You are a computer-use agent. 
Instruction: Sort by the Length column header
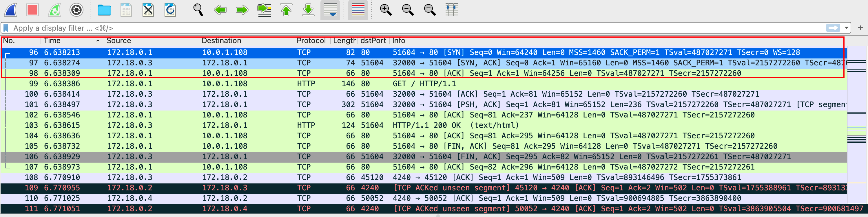pyautogui.click(x=344, y=41)
